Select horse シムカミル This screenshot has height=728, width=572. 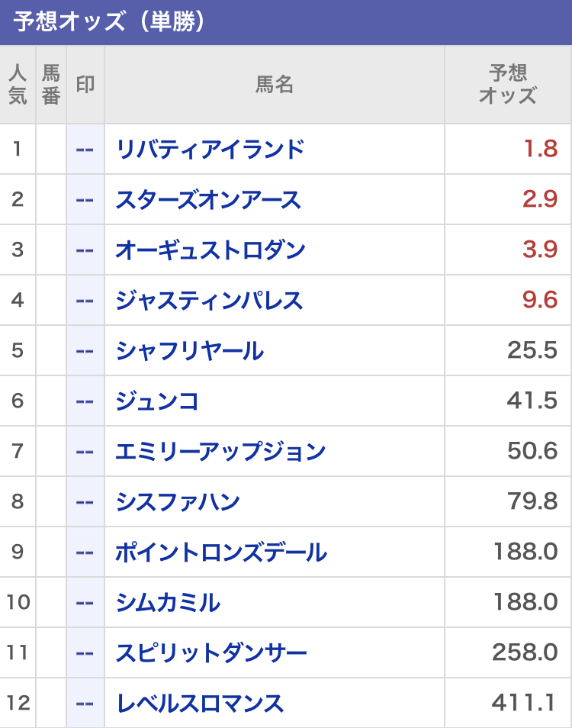click(x=168, y=602)
